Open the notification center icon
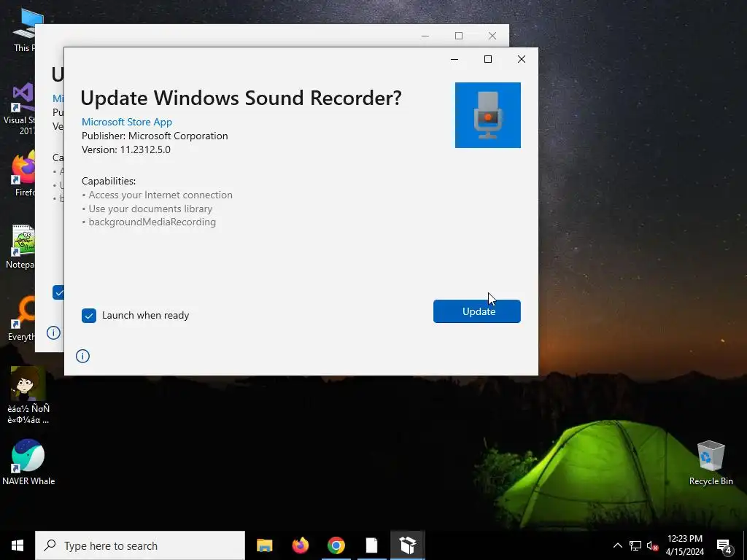 pyautogui.click(x=724, y=546)
